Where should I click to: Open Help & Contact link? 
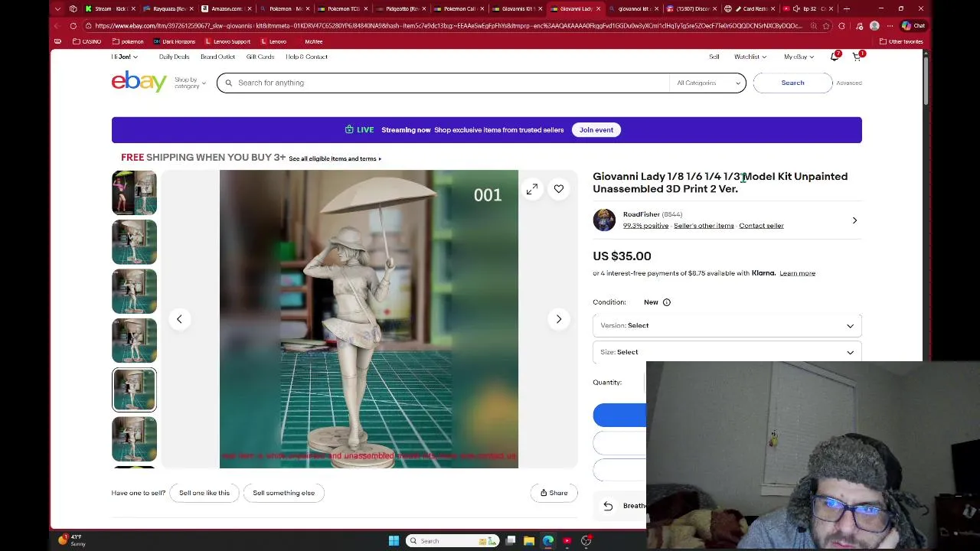[306, 57]
